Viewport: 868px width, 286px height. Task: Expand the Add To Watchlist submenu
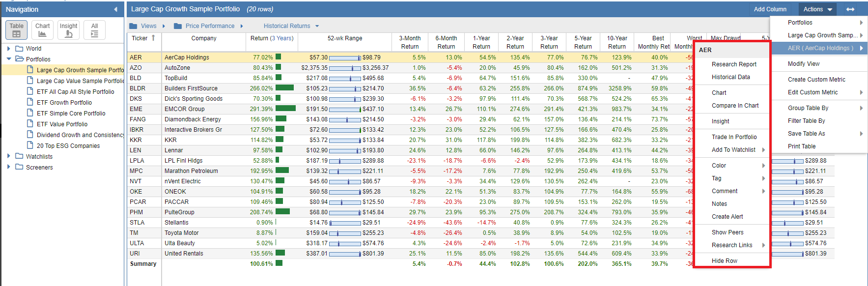pyautogui.click(x=763, y=150)
